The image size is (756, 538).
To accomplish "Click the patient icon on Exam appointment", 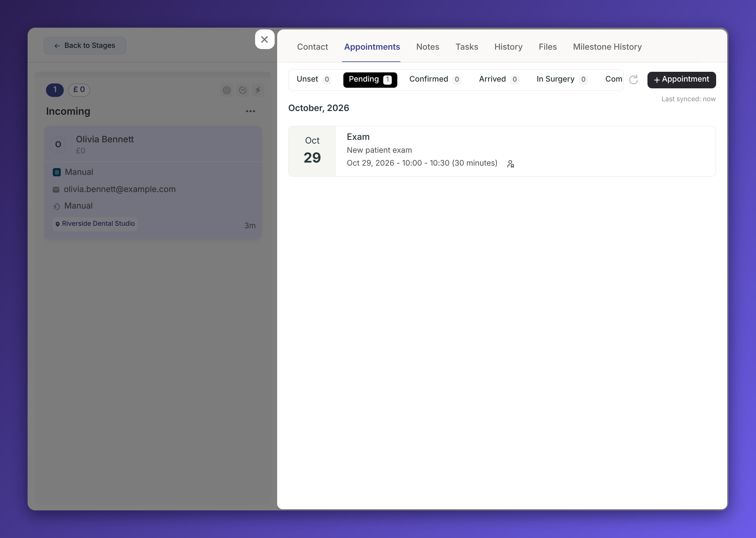I will (510, 164).
